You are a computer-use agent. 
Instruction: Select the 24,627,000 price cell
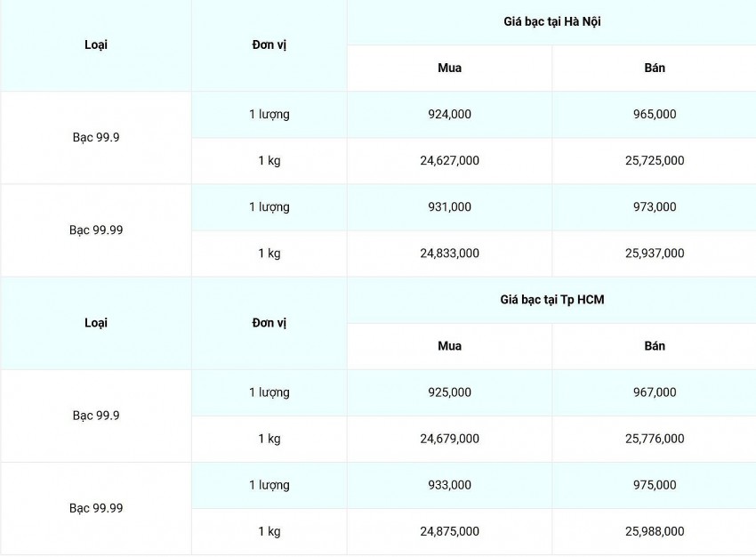tap(449, 161)
